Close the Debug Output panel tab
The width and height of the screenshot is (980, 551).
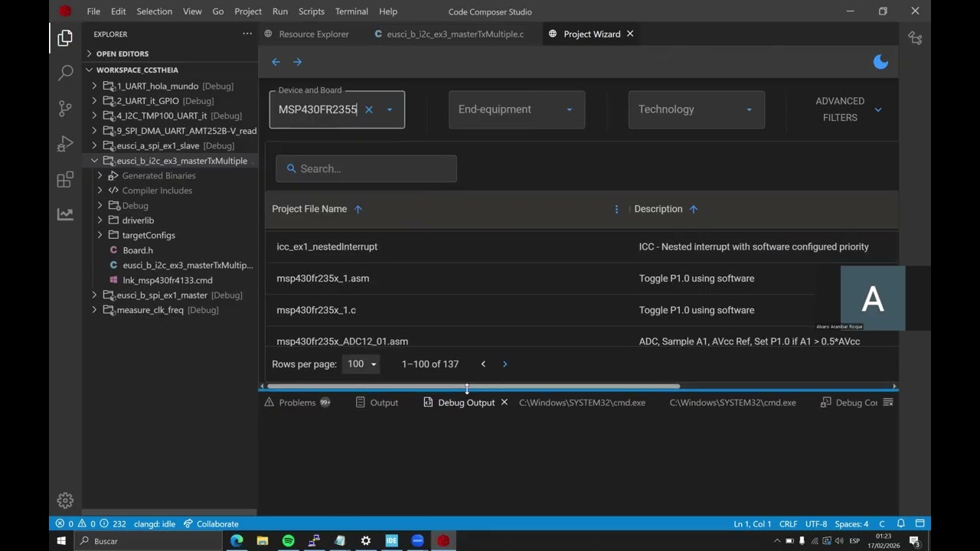[504, 403]
